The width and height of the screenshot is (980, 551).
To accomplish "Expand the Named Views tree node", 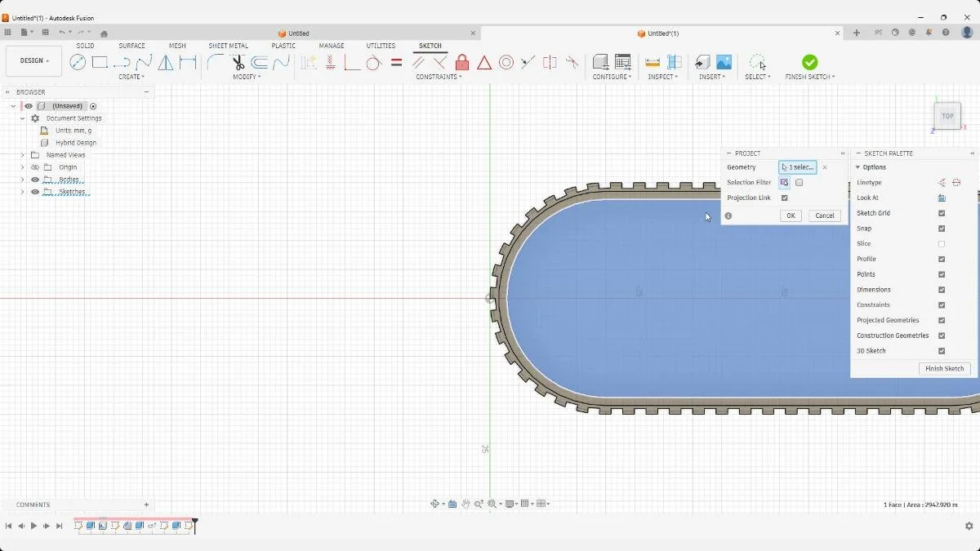I will [22, 155].
